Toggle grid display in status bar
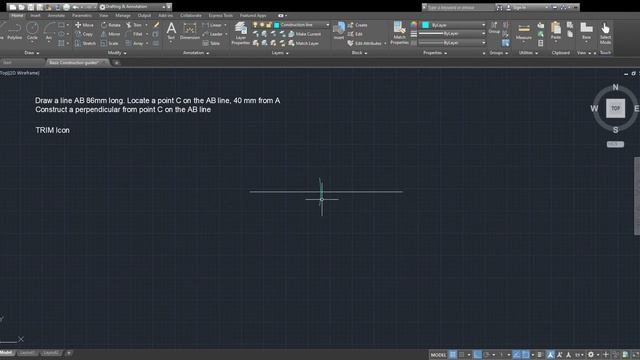The width and height of the screenshot is (640, 360). pyautogui.click(x=453, y=355)
